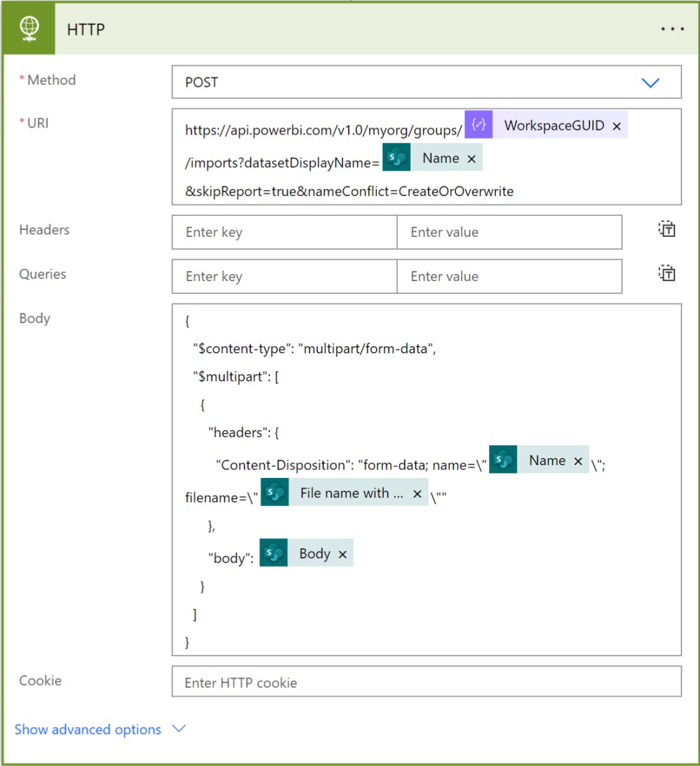The width and height of the screenshot is (700, 766).
Task: Click the Queries Enter value field
Action: (x=509, y=276)
